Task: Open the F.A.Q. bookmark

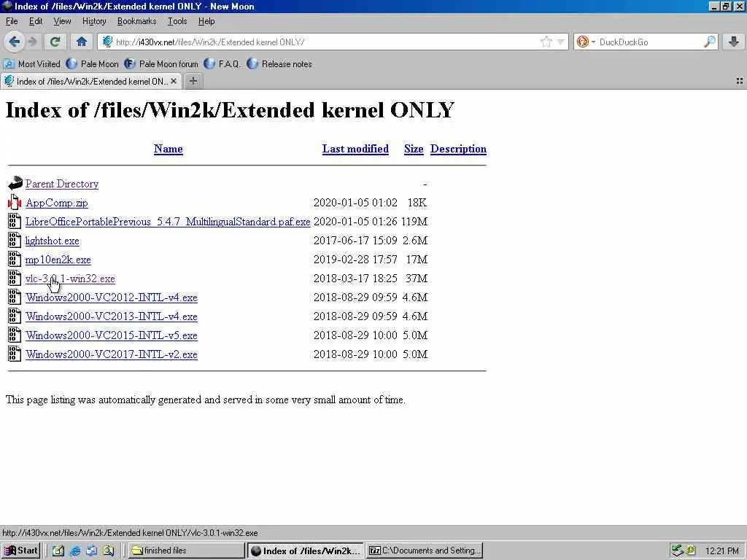Action: click(x=222, y=64)
